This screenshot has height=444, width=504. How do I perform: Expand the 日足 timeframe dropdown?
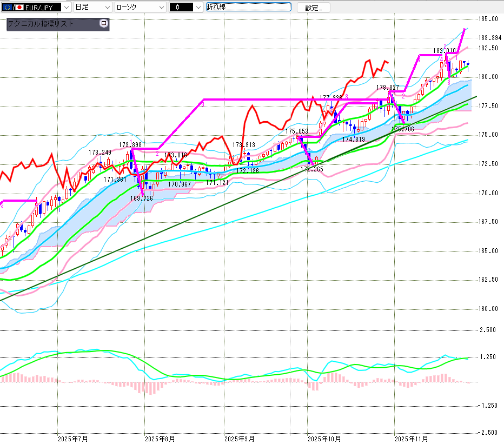coord(107,7)
